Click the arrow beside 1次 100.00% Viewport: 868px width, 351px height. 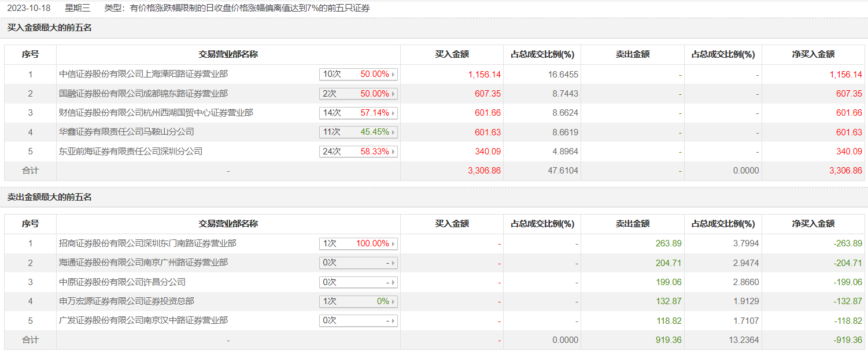[x=394, y=243]
